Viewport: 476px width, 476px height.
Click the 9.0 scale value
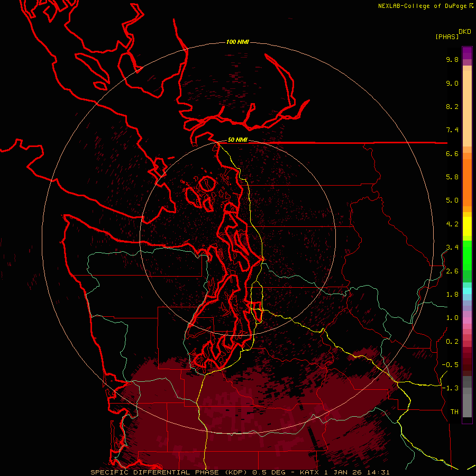click(x=452, y=83)
